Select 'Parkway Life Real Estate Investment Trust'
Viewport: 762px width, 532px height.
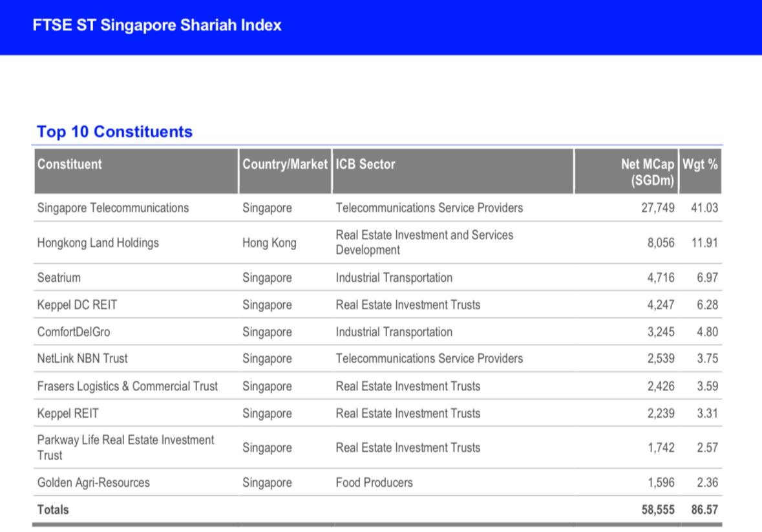[125, 447]
